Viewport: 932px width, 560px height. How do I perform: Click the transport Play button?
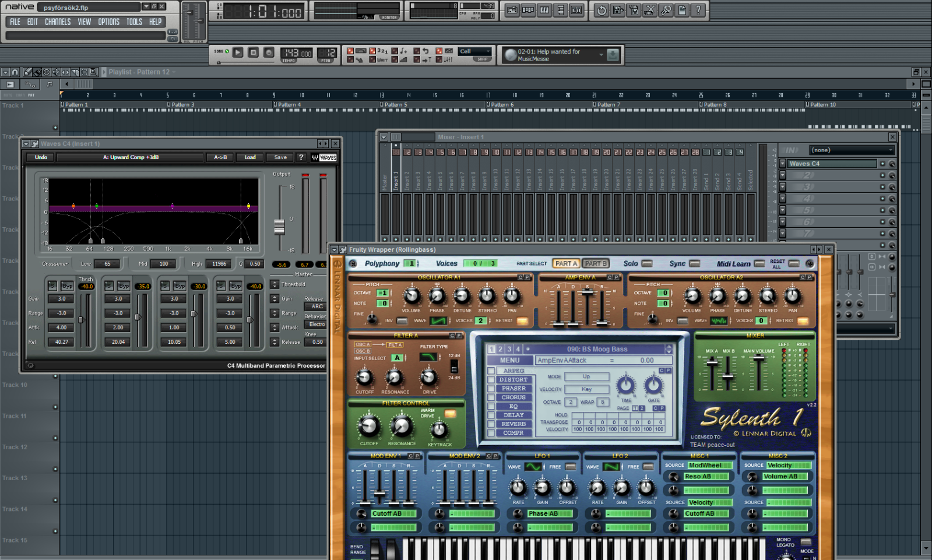(238, 52)
